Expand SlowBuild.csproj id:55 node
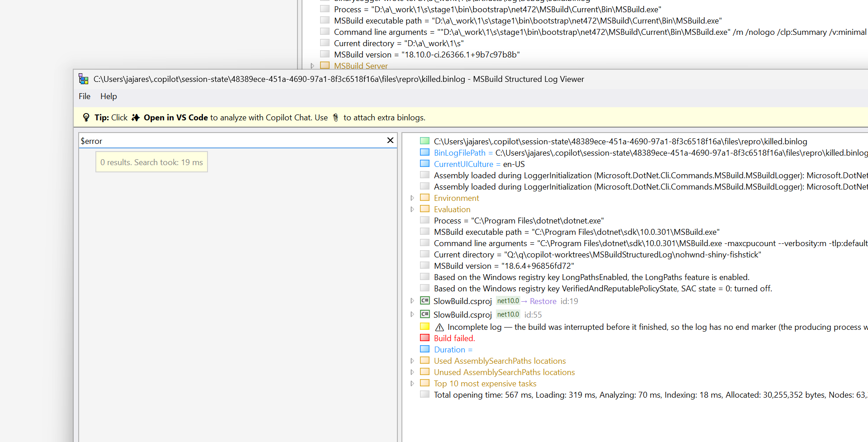The width and height of the screenshot is (868, 442). [412, 314]
